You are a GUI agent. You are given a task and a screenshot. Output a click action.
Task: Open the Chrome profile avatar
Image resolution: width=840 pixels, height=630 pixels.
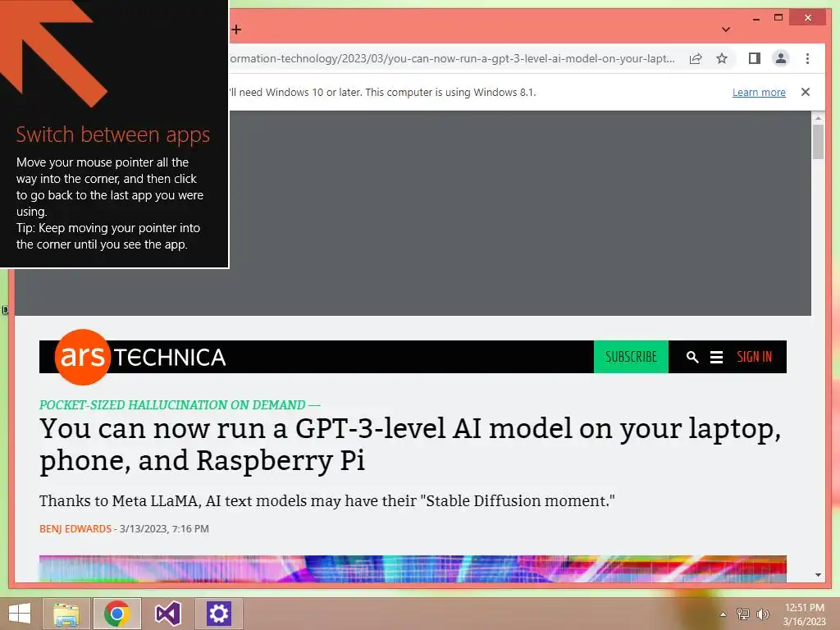coord(781,58)
